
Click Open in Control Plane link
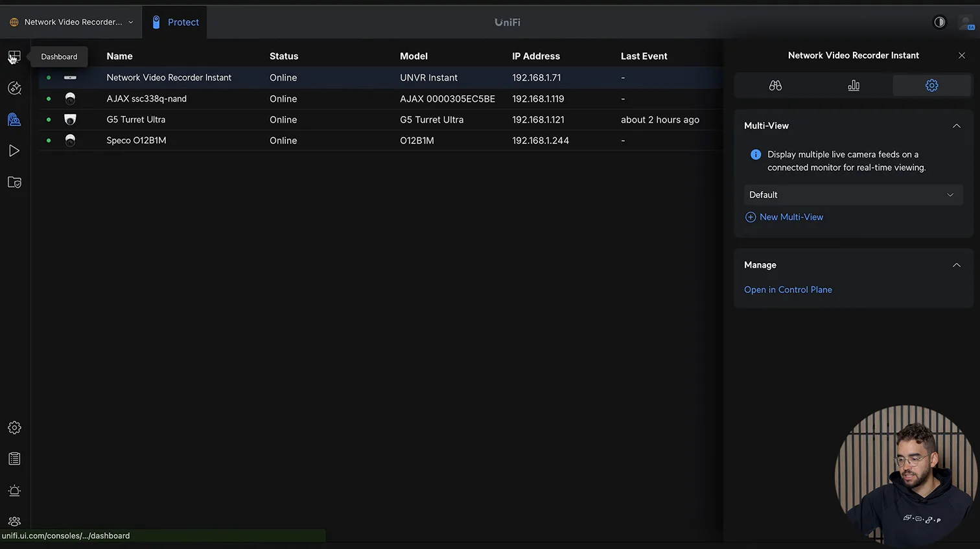click(x=788, y=290)
